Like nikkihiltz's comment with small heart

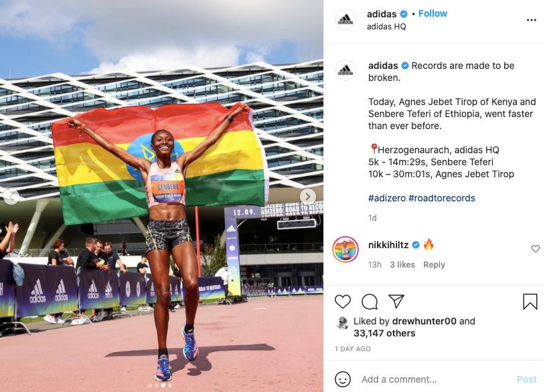click(x=536, y=249)
